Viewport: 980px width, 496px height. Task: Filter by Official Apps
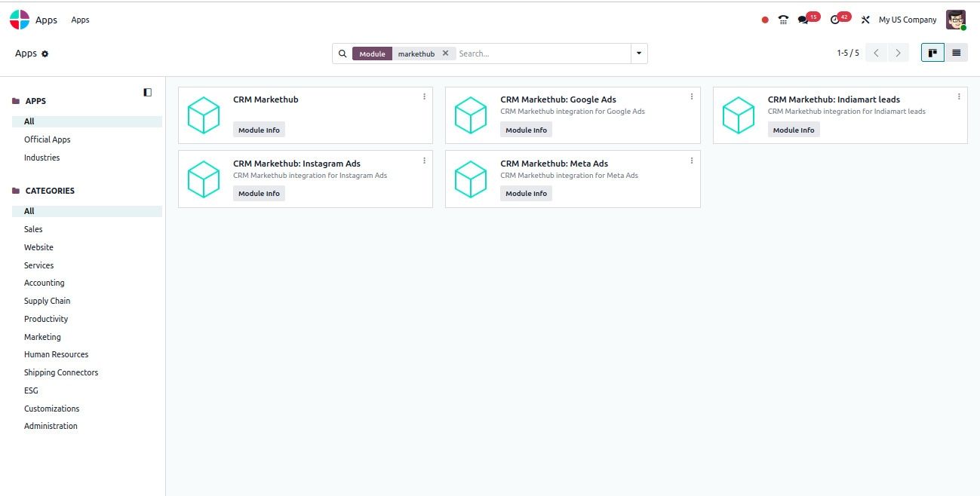click(47, 139)
